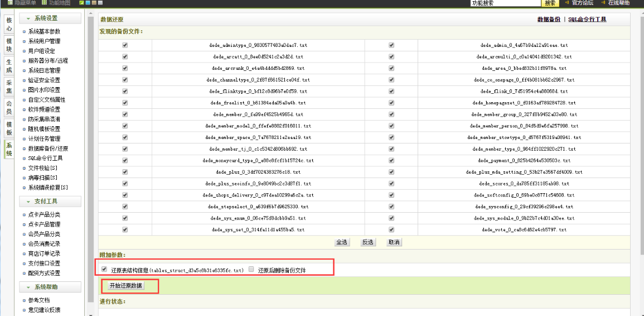Select the green theme color square

[82, 3]
